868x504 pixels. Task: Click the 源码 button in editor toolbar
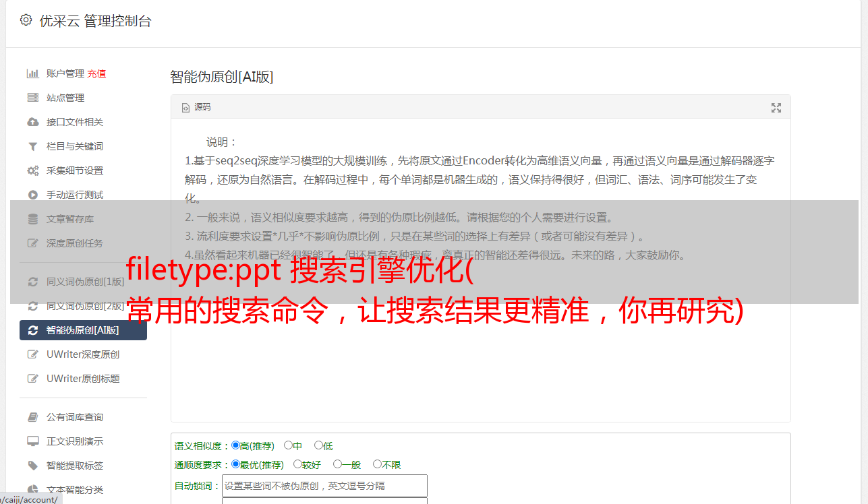(x=196, y=107)
